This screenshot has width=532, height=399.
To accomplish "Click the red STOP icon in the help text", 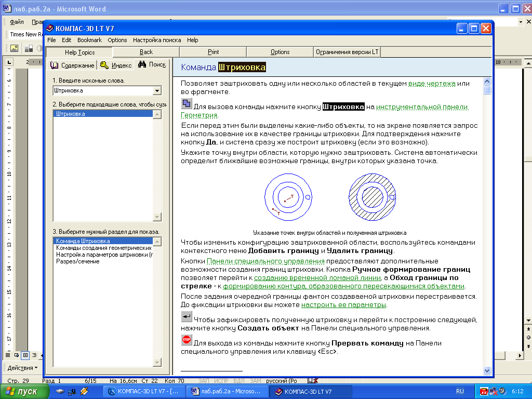I will (187, 340).
